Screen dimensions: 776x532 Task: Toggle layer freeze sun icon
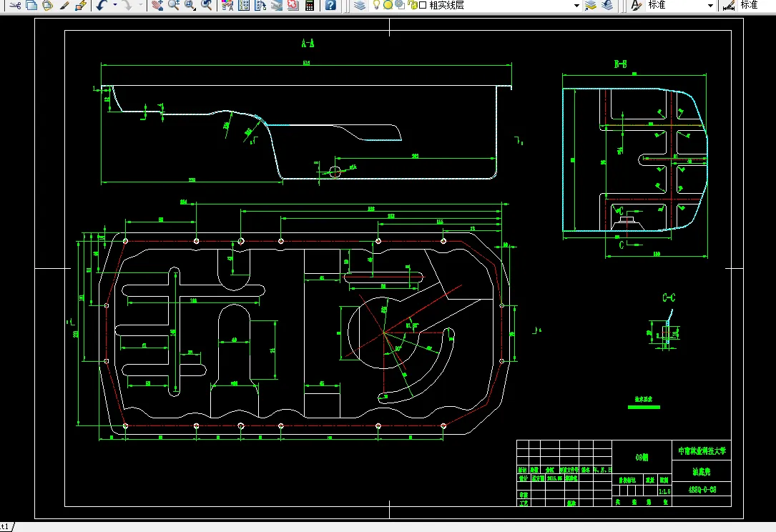pos(388,5)
